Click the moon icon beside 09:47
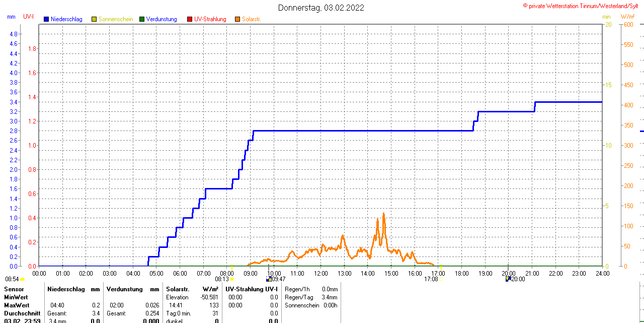This screenshot has height=323, width=644. [269, 279]
